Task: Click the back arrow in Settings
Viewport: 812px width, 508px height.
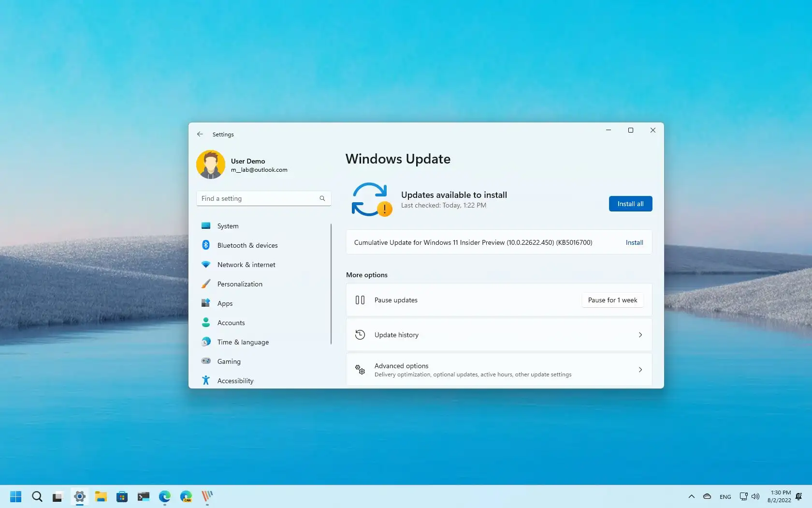Action: (x=200, y=134)
